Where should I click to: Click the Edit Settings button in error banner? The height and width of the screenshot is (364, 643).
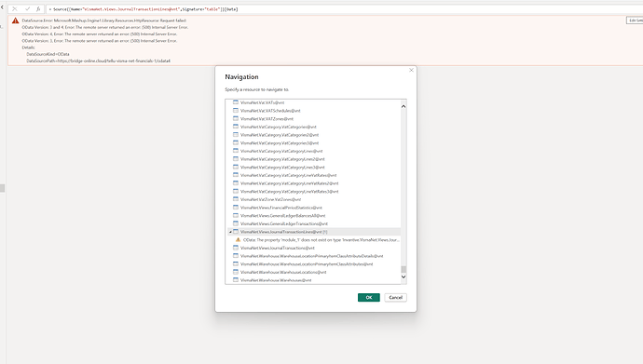635,20
